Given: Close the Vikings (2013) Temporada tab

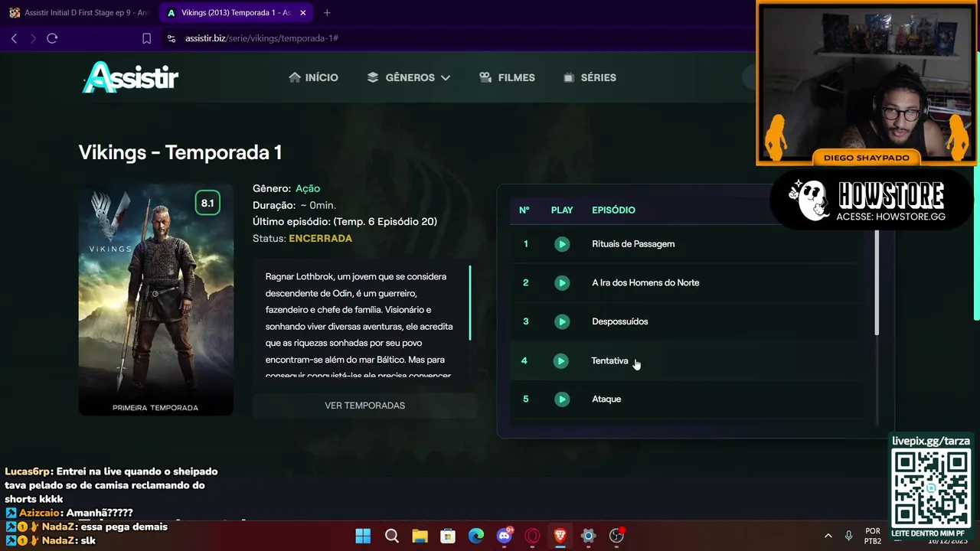Looking at the screenshot, I should [303, 13].
